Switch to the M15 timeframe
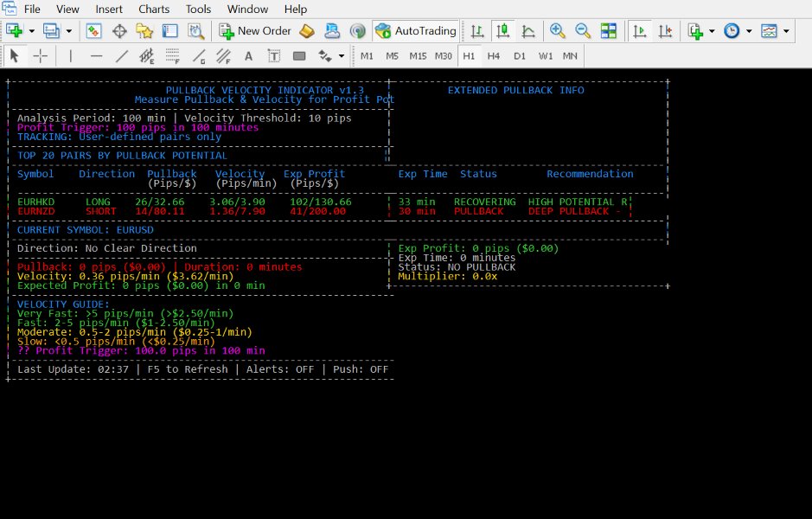Viewport: 812px width, 519px height. click(x=418, y=56)
